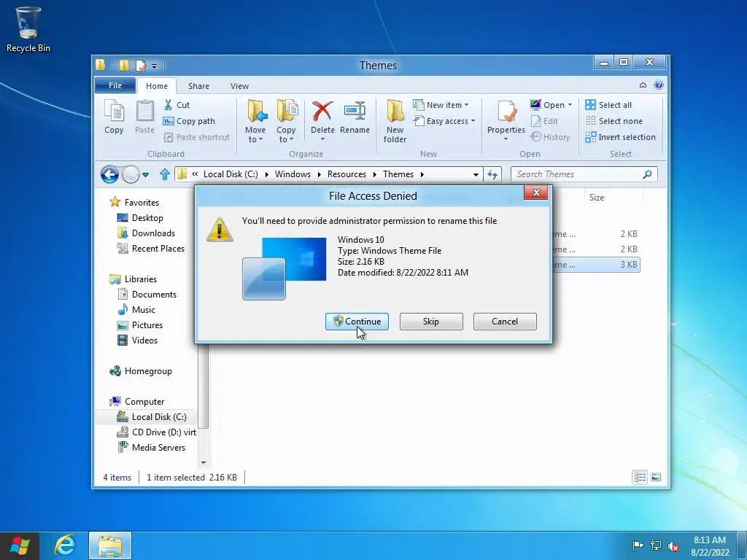Click the Size column header
This screenshot has width=747, height=560.
click(597, 197)
